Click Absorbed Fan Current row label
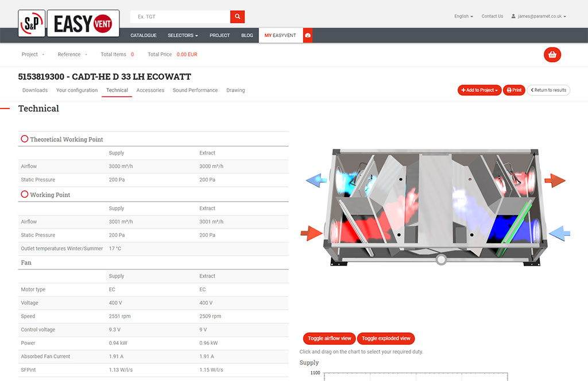 [x=45, y=357]
